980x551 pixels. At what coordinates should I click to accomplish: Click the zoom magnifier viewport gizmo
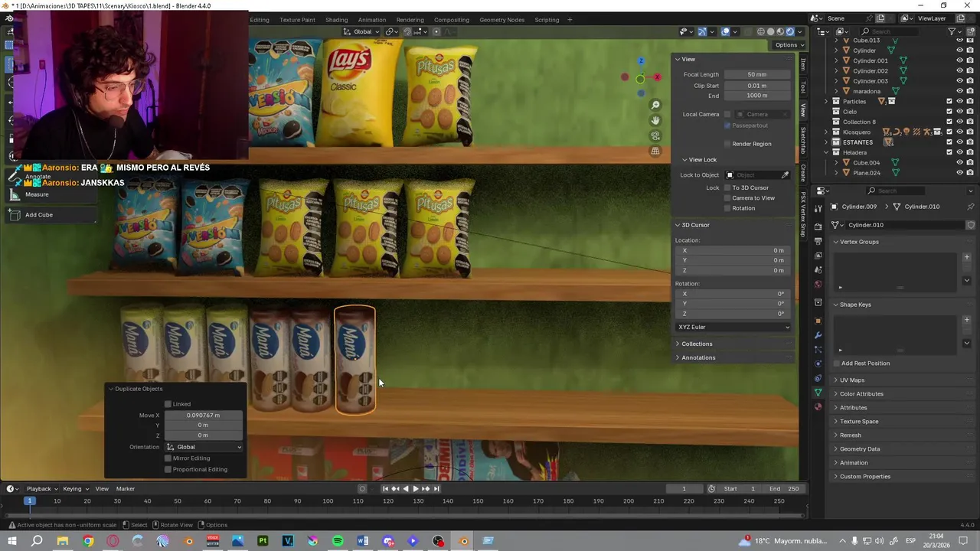click(x=655, y=105)
